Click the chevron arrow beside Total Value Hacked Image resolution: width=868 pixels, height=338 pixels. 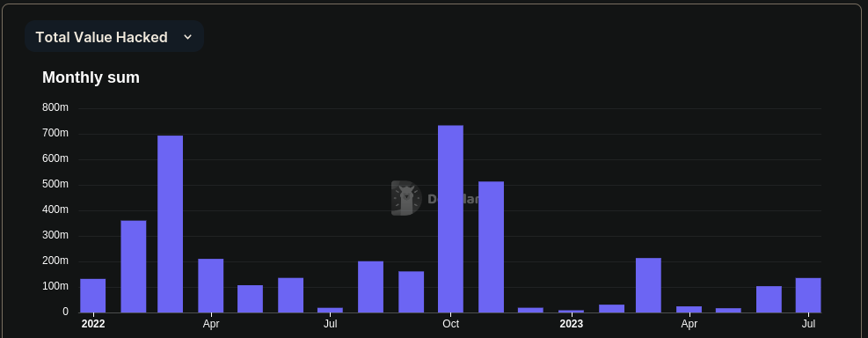pos(187,37)
